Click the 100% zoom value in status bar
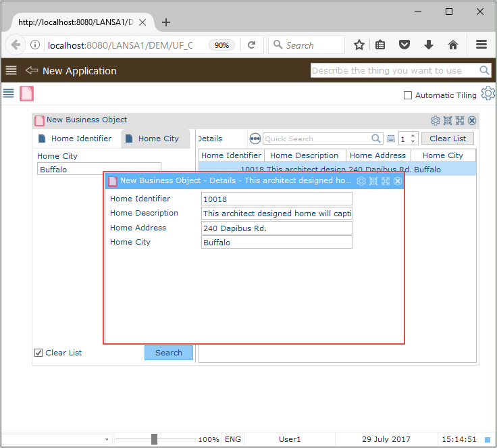The height and width of the screenshot is (448, 497). click(209, 440)
